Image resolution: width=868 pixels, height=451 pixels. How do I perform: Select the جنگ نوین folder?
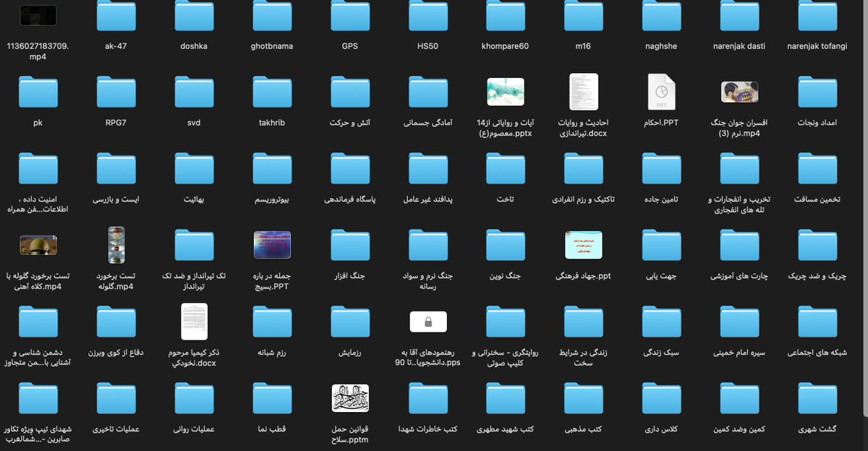click(x=506, y=245)
